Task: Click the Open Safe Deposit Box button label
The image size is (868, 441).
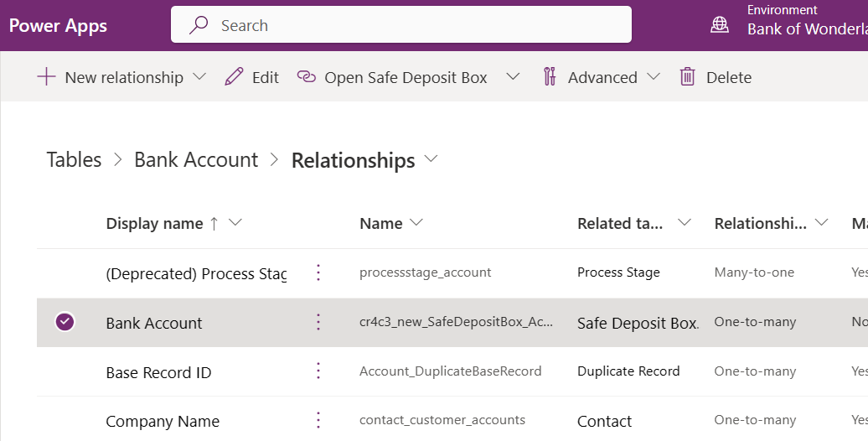Action: click(406, 78)
